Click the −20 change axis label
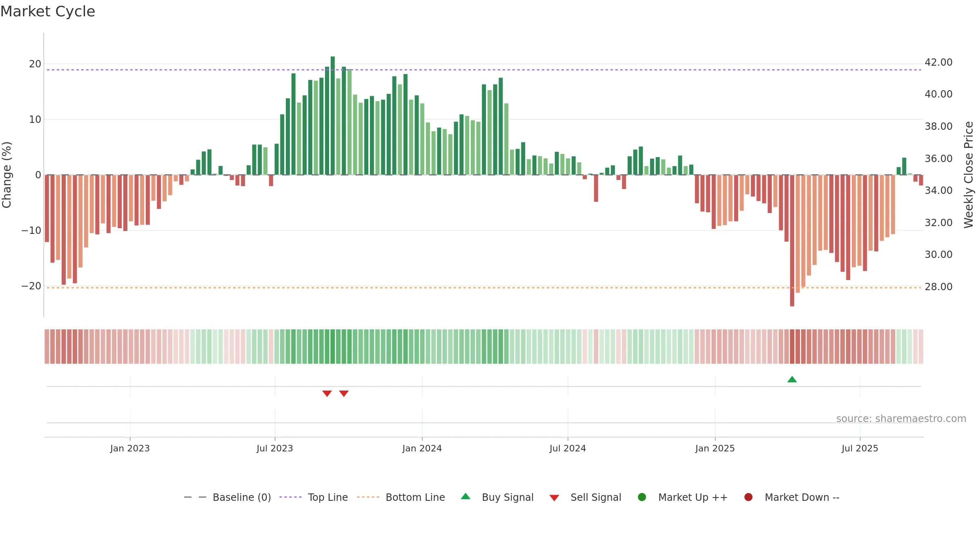This screenshot has width=980, height=551. 31,286
